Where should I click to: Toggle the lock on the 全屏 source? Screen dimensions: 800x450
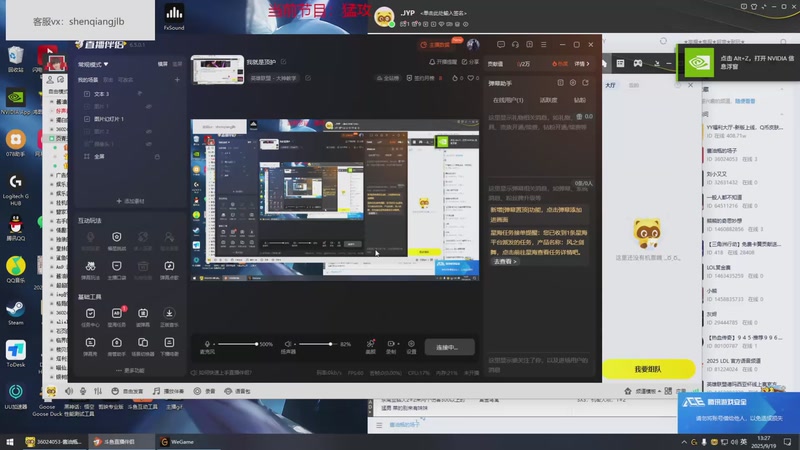click(157, 157)
